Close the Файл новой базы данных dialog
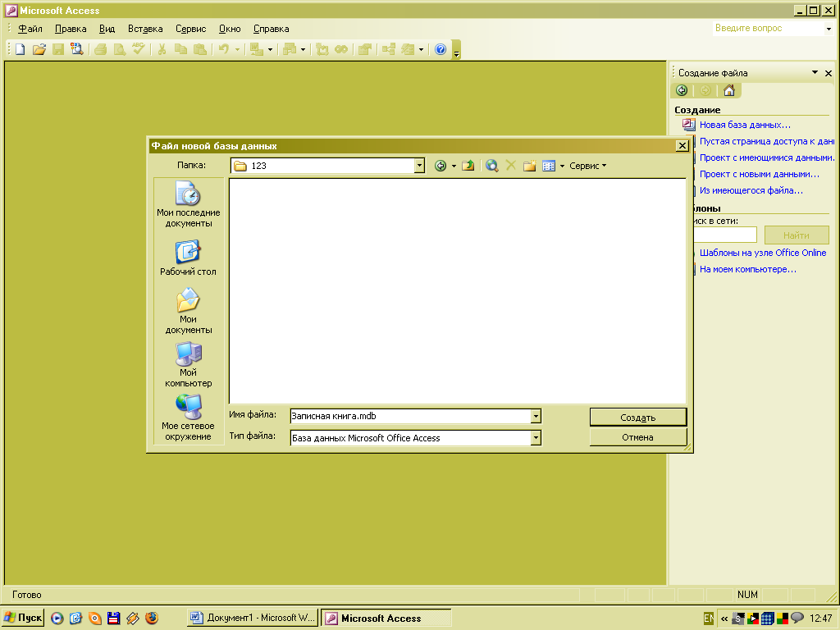 (x=682, y=146)
